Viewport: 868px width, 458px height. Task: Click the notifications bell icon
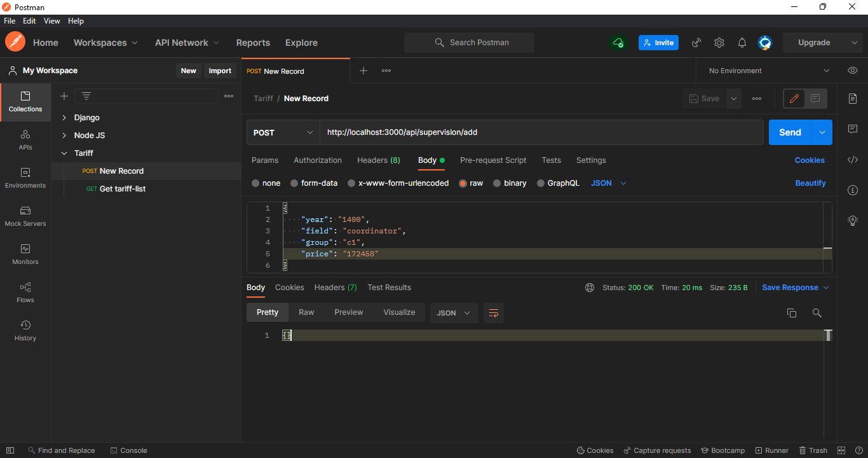[742, 43]
